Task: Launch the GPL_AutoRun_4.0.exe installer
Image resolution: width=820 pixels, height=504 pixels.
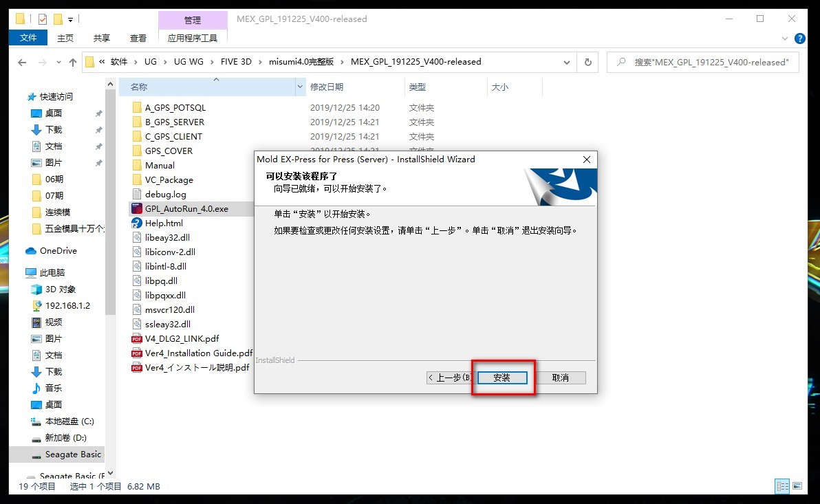Action: 184,208
